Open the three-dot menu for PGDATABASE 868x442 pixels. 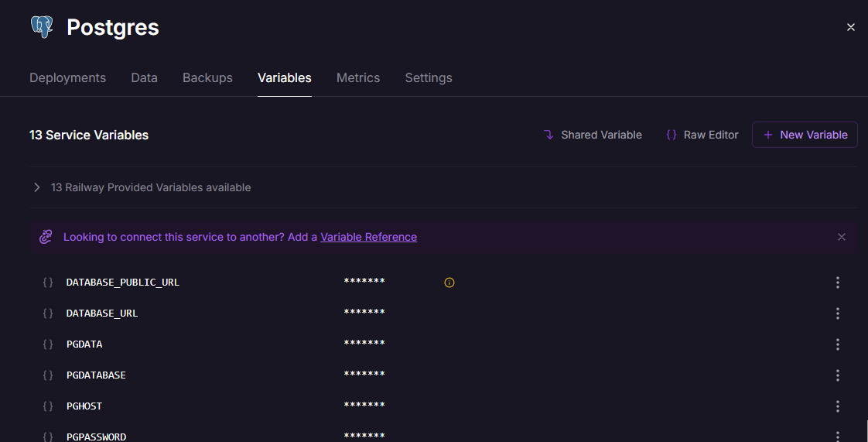point(838,375)
